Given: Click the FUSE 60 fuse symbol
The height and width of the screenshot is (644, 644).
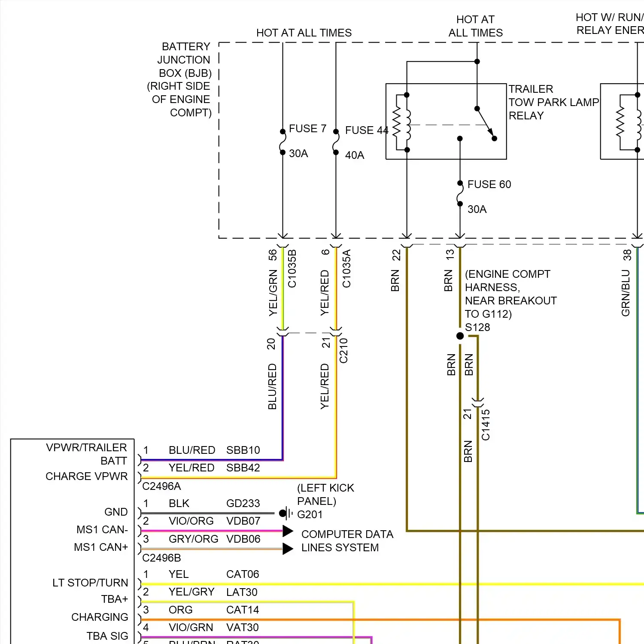Looking at the screenshot, I should coord(460,193).
